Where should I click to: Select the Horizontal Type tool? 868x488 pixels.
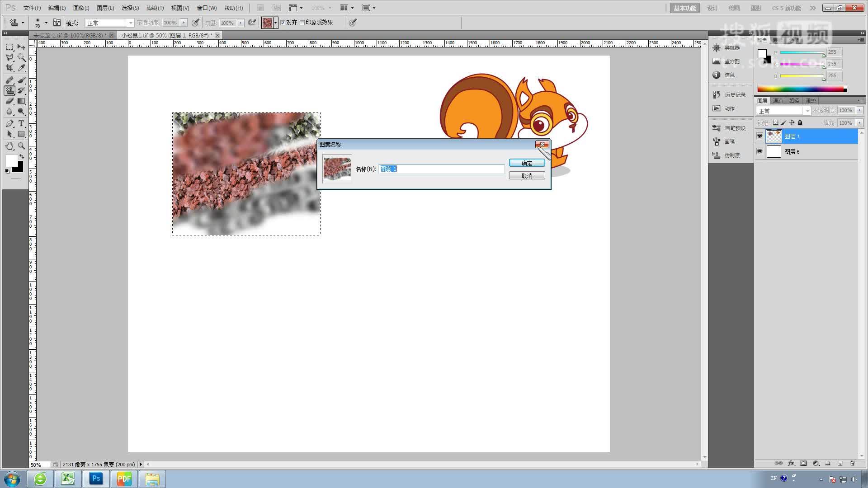point(21,123)
